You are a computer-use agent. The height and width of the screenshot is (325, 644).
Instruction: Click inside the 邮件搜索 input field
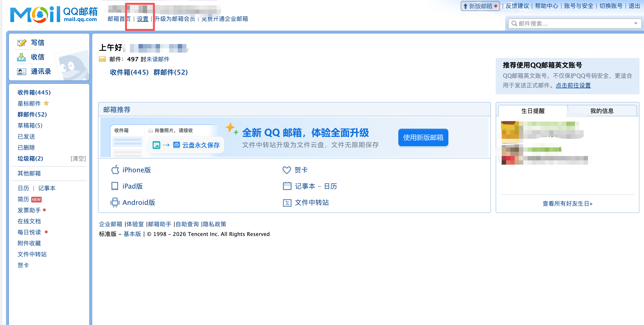click(x=575, y=23)
